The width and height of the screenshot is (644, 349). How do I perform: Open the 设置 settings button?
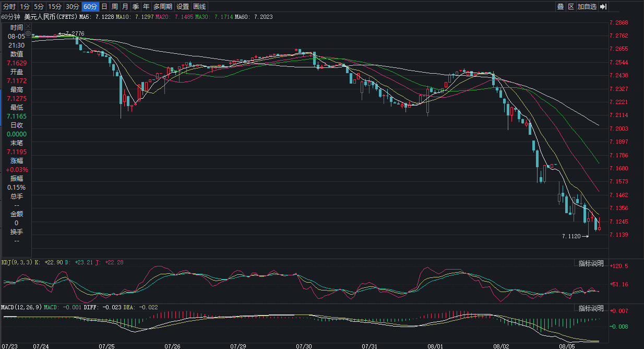point(183,7)
